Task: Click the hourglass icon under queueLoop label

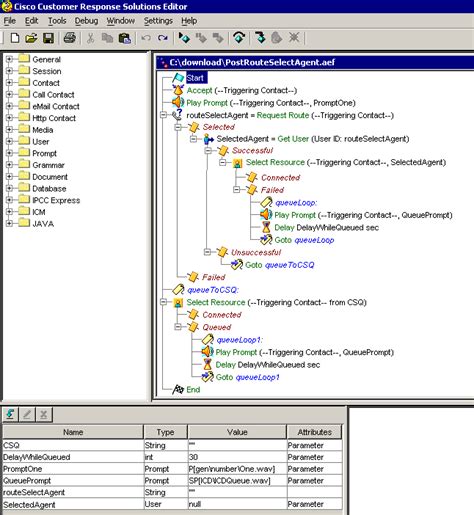Action: [x=266, y=227]
